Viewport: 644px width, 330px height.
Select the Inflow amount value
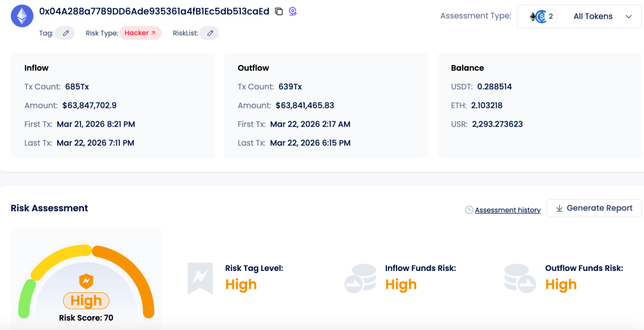[x=89, y=106]
